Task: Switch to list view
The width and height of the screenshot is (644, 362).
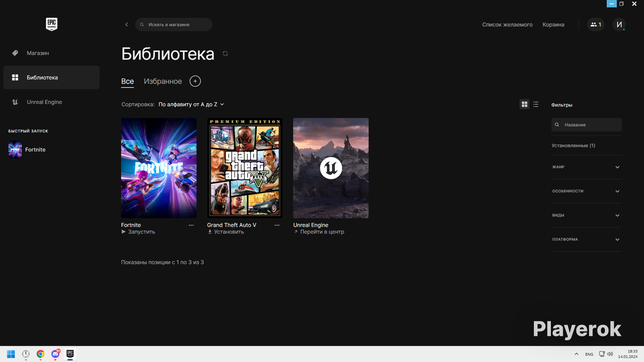Action: point(536,104)
